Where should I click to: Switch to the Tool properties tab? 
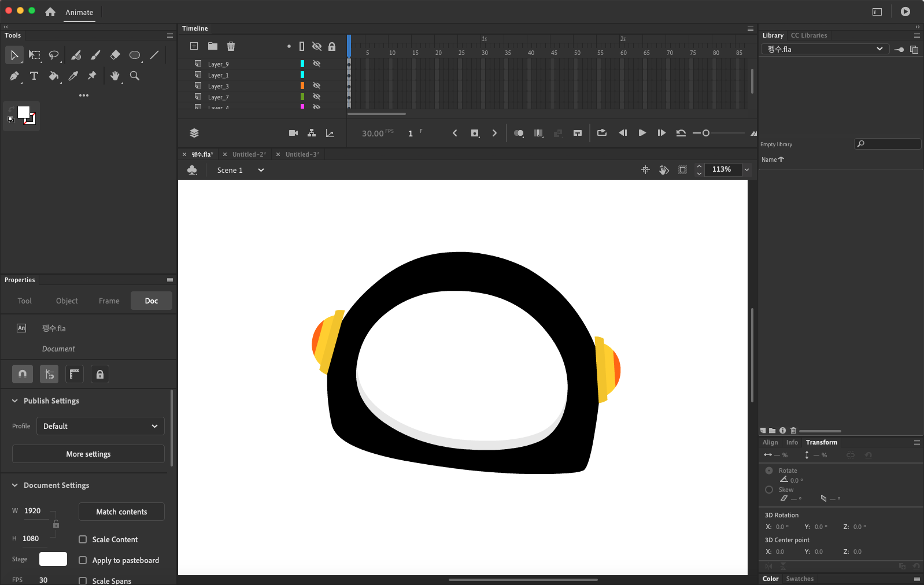pos(24,301)
